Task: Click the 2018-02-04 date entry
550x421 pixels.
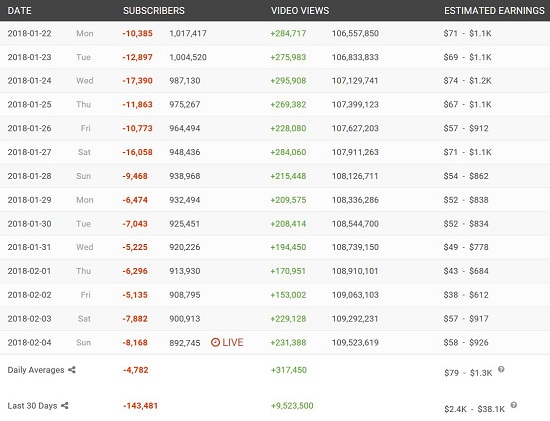Action: coord(29,342)
